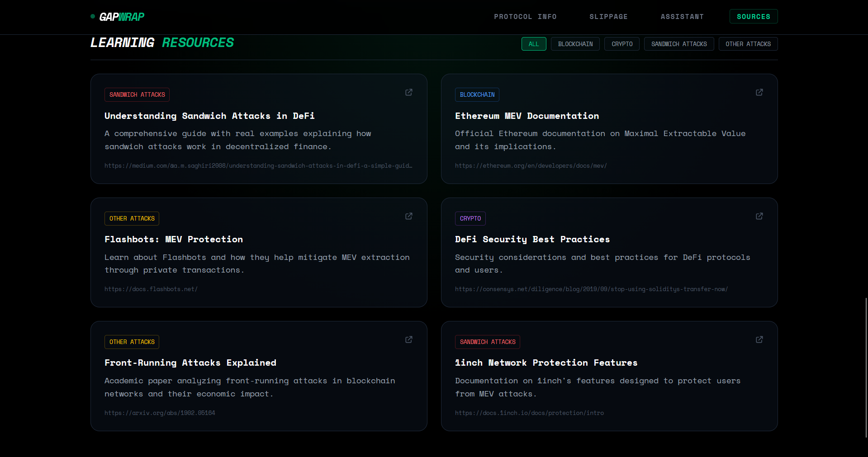
Task: Open the Slippage nav item
Action: (608, 17)
